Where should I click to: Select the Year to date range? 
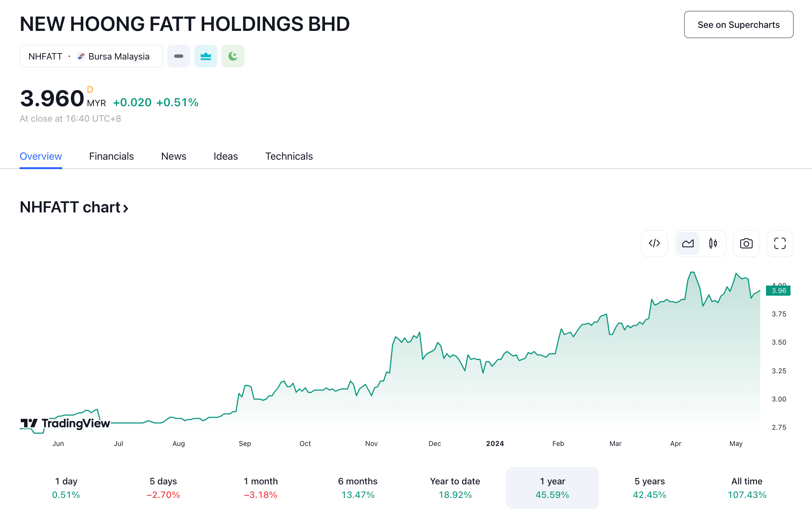tap(455, 488)
